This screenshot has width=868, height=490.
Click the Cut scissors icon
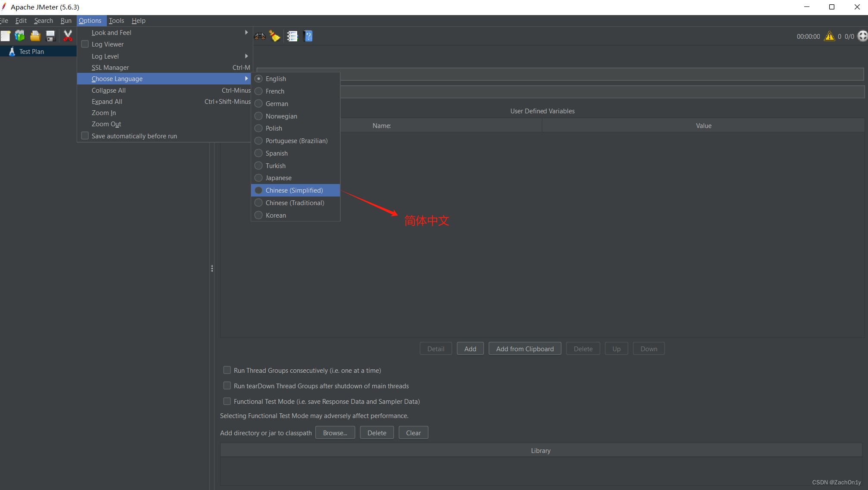point(68,36)
